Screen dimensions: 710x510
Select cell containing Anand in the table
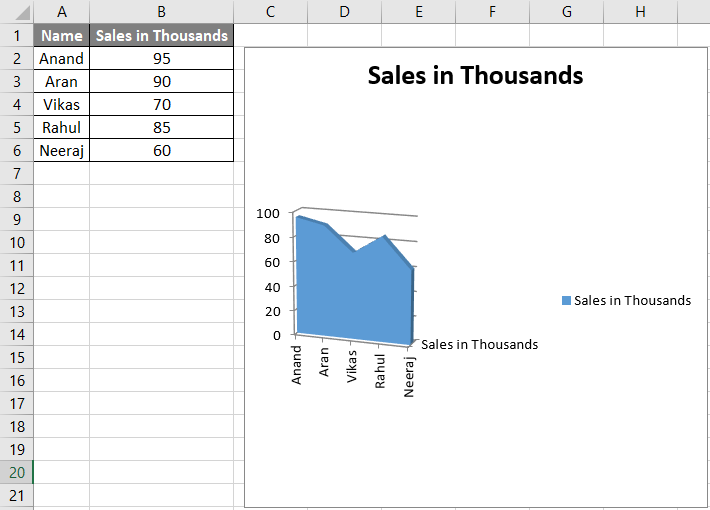pyautogui.click(x=62, y=58)
